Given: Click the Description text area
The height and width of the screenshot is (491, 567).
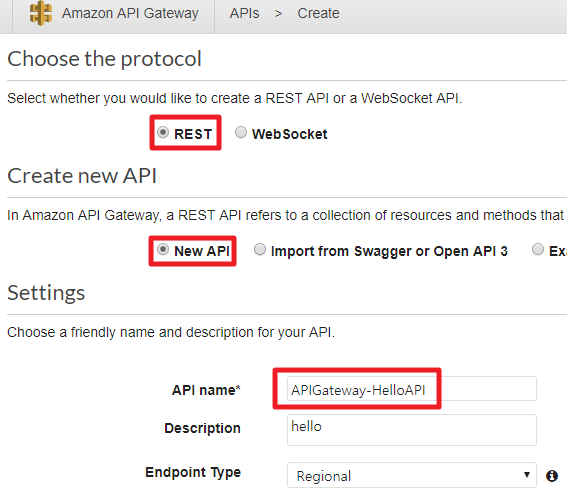Looking at the screenshot, I should click(x=412, y=430).
